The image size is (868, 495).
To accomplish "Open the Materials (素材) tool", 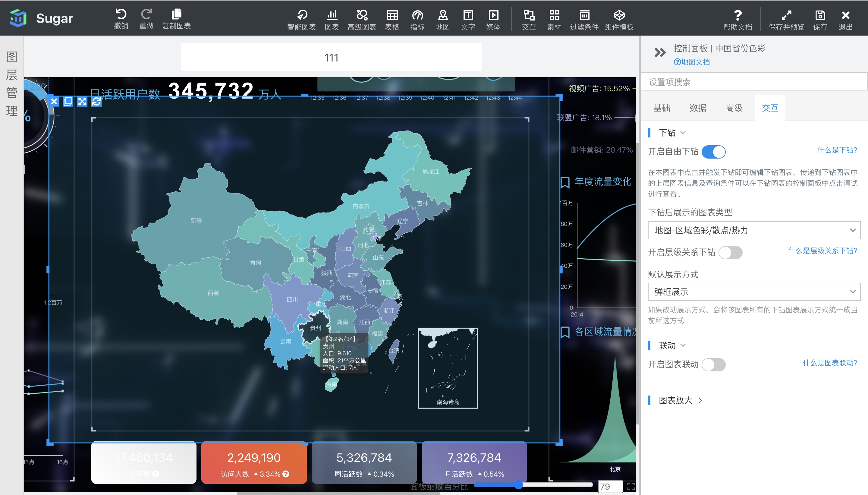I will tap(554, 20).
